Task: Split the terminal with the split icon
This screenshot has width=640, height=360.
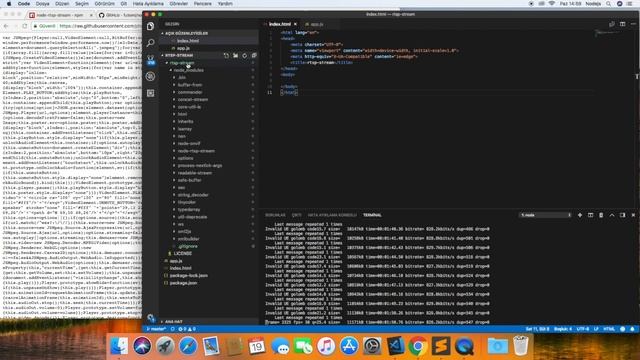Action: tap(590, 215)
